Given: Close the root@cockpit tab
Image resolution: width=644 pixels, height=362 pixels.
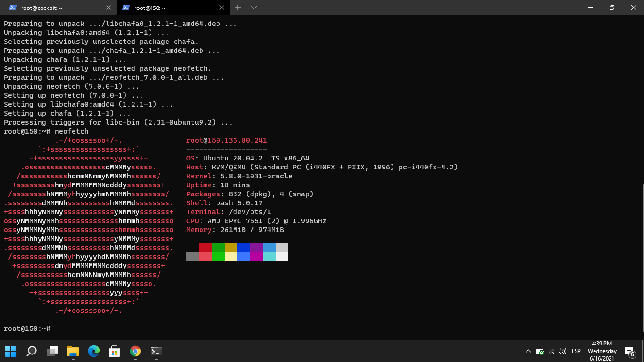Looking at the screenshot, I should [x=108, y=8].
